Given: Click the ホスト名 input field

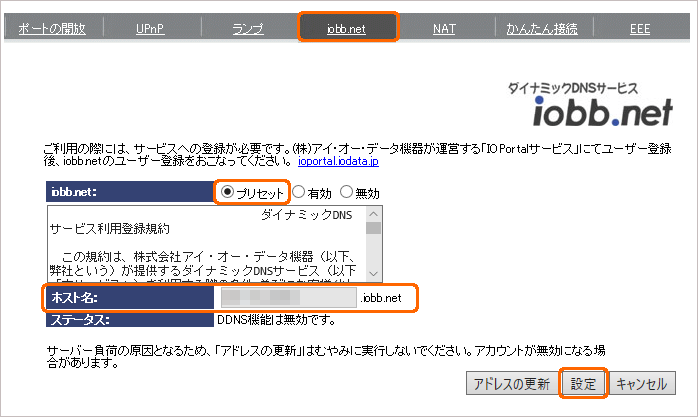Looking at the screenshot, I should pos(288,297).
